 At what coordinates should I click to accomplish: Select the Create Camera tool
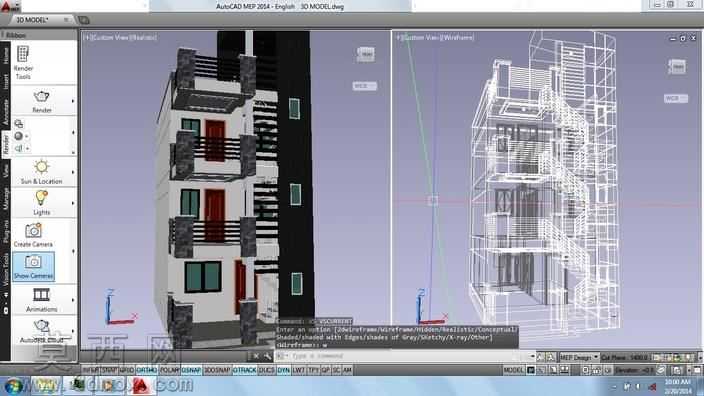[33, 235]
